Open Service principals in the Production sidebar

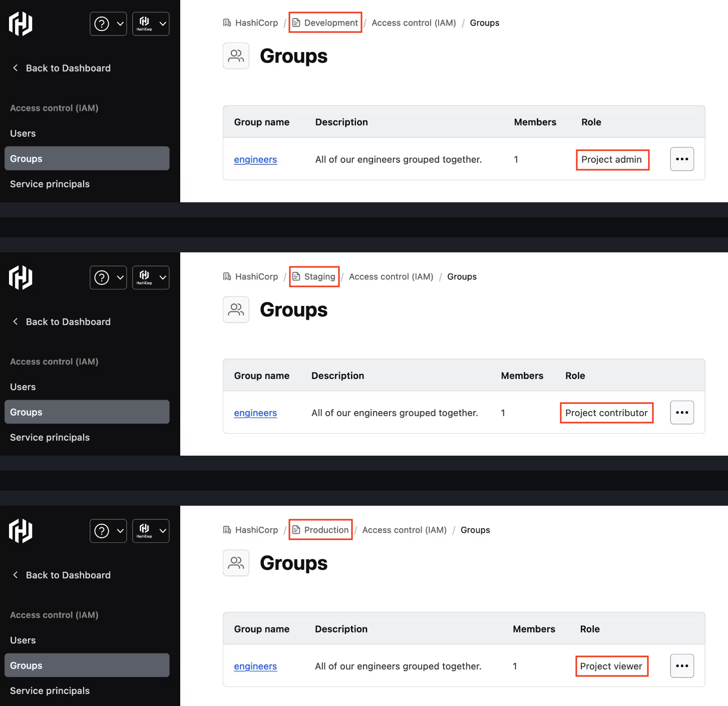click(x=50, y=690)
